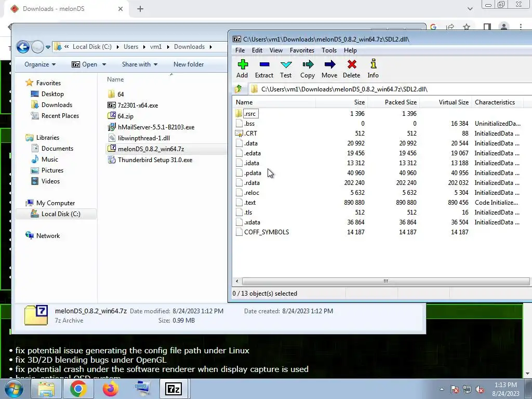532x399 pixels.
Task: Click Local Disk (C:) in the address breadcrumb
Action: click(x=92, y=47)
